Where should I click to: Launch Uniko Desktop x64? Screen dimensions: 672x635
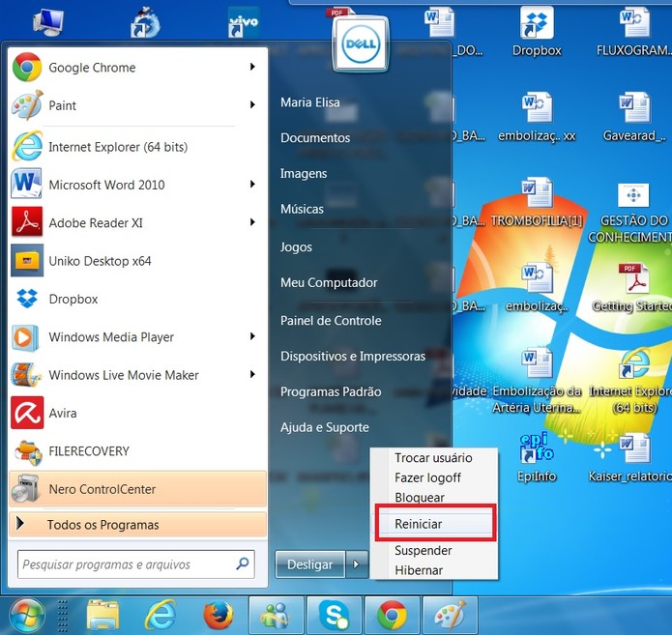click(x=137, y=261)
